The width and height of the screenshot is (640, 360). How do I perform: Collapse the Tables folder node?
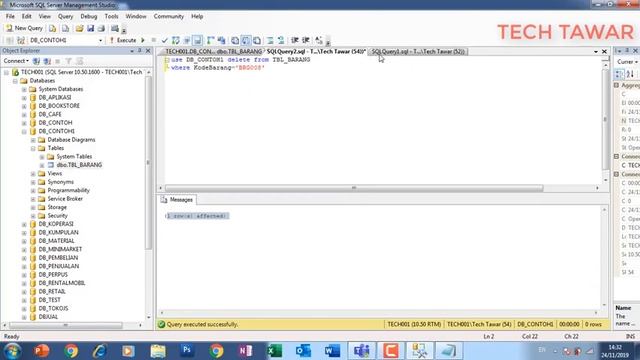pos(33,148)
